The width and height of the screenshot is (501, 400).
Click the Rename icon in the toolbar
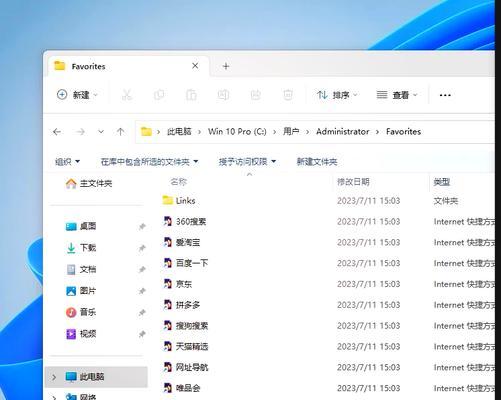223,95
